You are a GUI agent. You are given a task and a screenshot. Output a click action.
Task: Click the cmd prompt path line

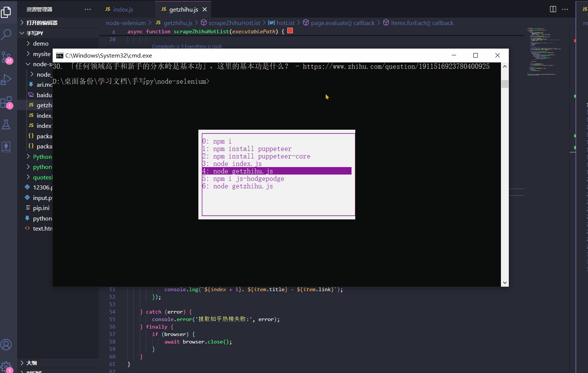[131, 81]
